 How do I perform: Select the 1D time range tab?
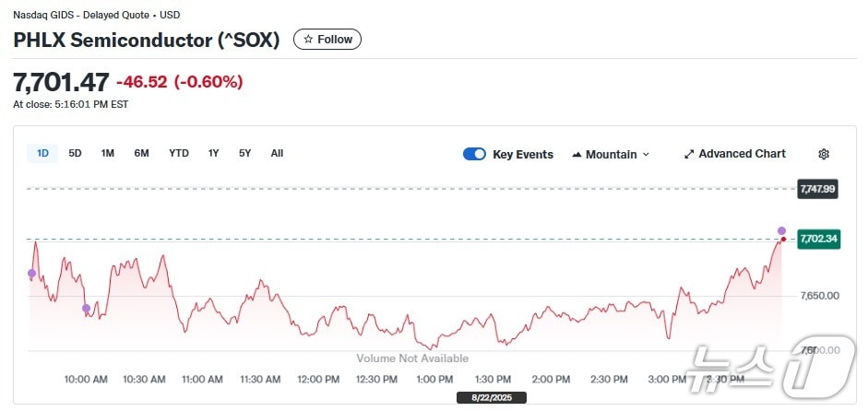click(42, 153)
